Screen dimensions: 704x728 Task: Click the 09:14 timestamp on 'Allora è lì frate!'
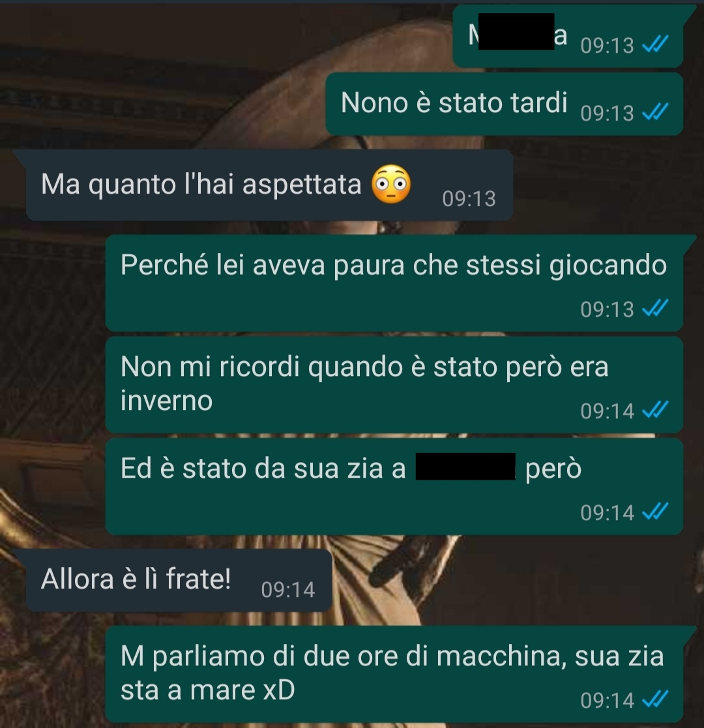288,590
